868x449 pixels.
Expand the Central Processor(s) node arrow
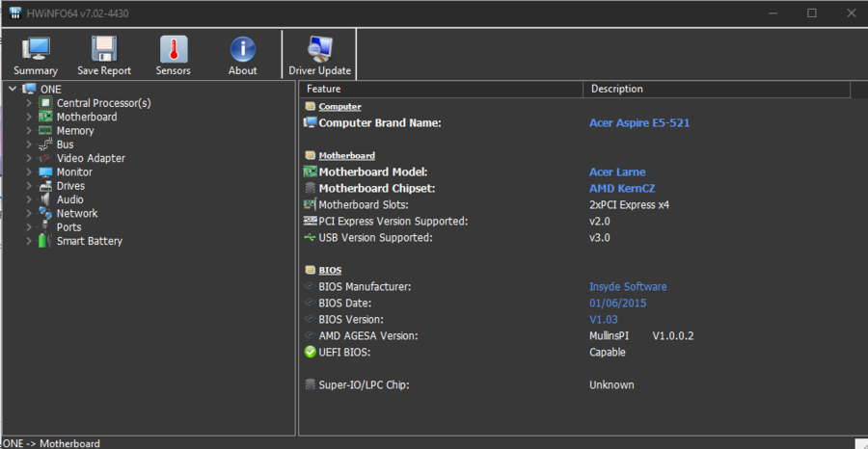click(29, 103)
